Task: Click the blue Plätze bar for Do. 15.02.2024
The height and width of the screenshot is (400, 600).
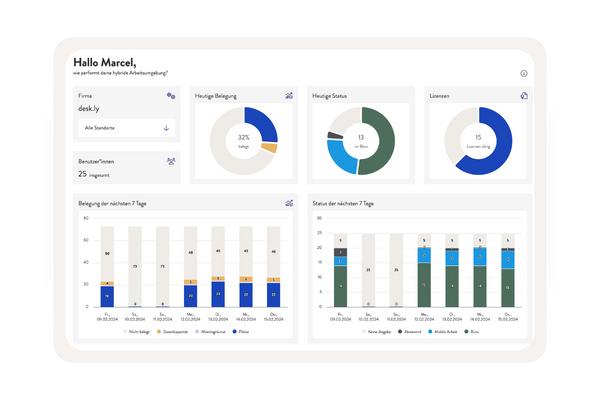Action: (x=274, y=295)
